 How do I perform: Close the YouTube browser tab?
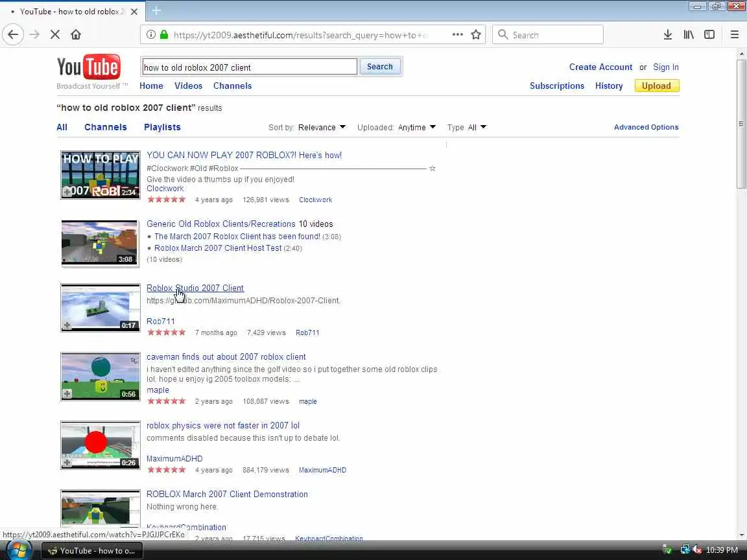point(134,12)
